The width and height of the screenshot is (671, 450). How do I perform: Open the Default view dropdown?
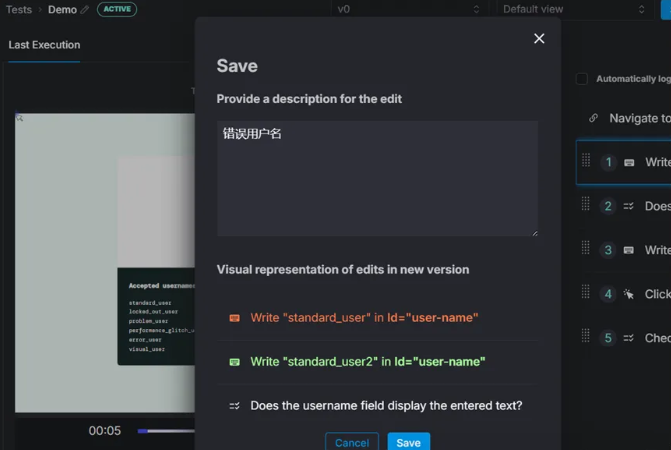pos(573,9)
